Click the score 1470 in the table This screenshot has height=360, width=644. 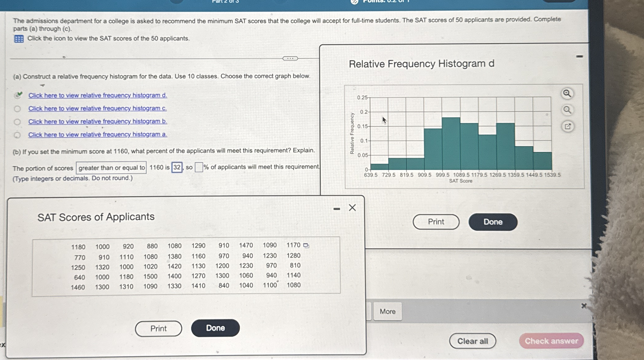pos(246,245)
